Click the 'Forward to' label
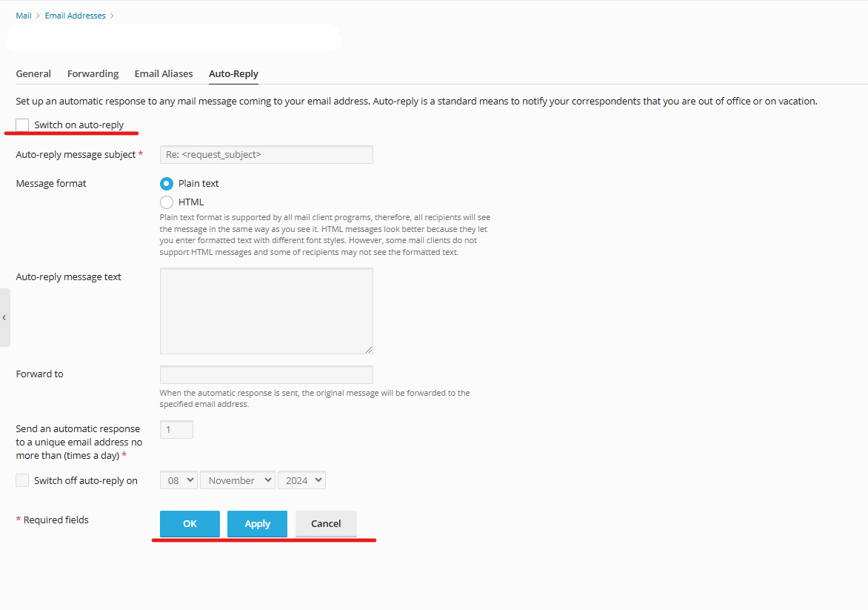Viewport: 868px width, 610px height. click(40, 374)
